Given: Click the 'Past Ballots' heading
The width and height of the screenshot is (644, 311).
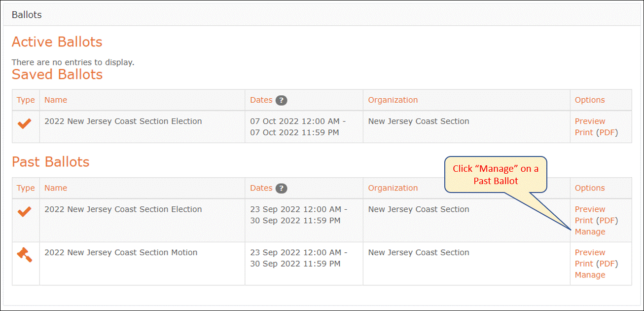Looking at the screenshot, I should (51, 162).
